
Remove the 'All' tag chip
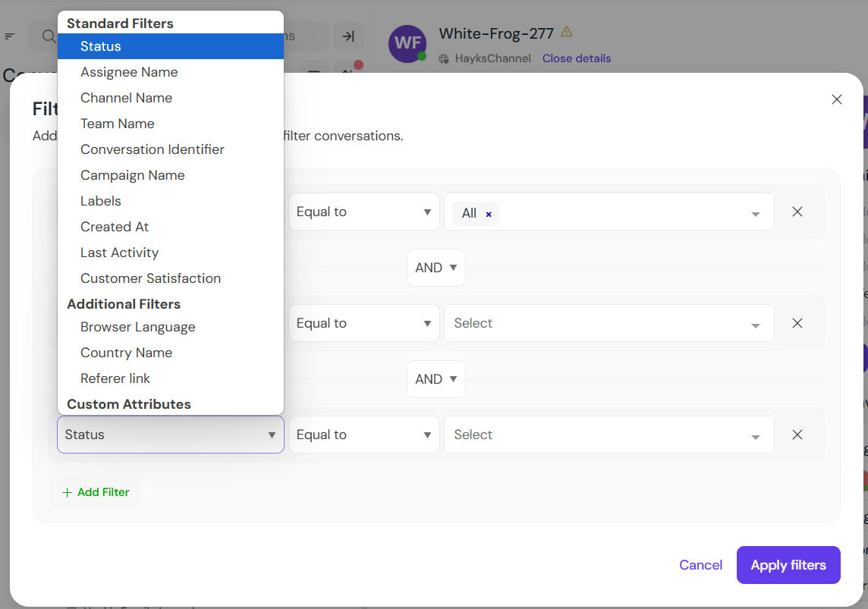click(x=489, y=214)
